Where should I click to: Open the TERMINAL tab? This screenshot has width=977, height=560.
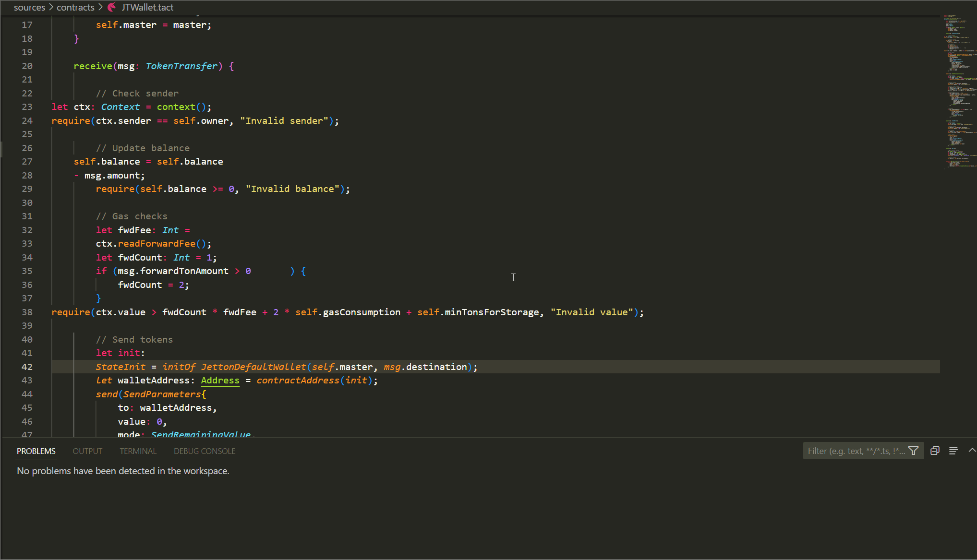[138, 451]
